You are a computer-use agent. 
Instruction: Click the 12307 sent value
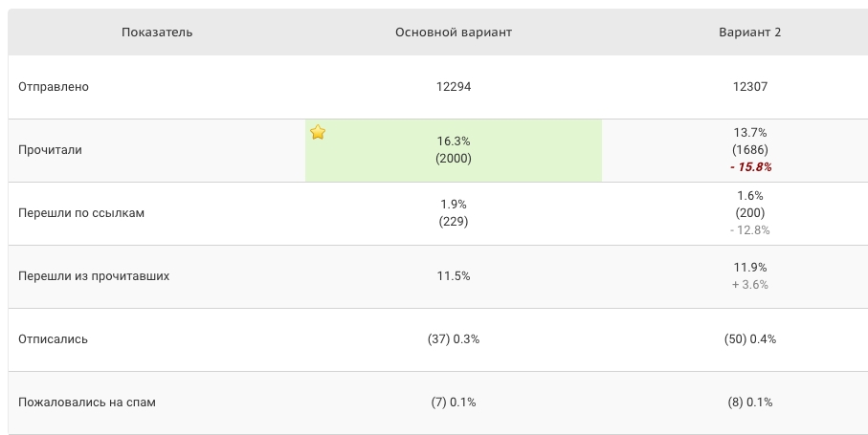(x=749, y=87)
